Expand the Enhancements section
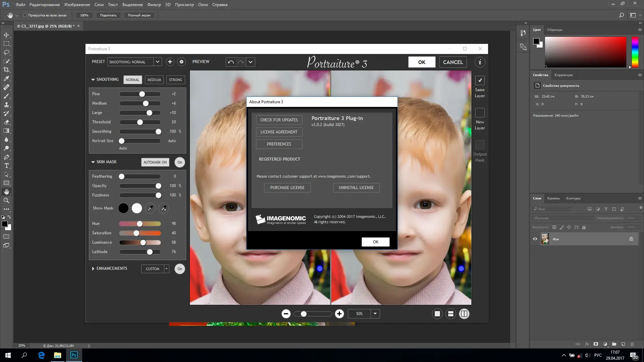The height and width of the screenshot is (362, 644). coord(93,268)
